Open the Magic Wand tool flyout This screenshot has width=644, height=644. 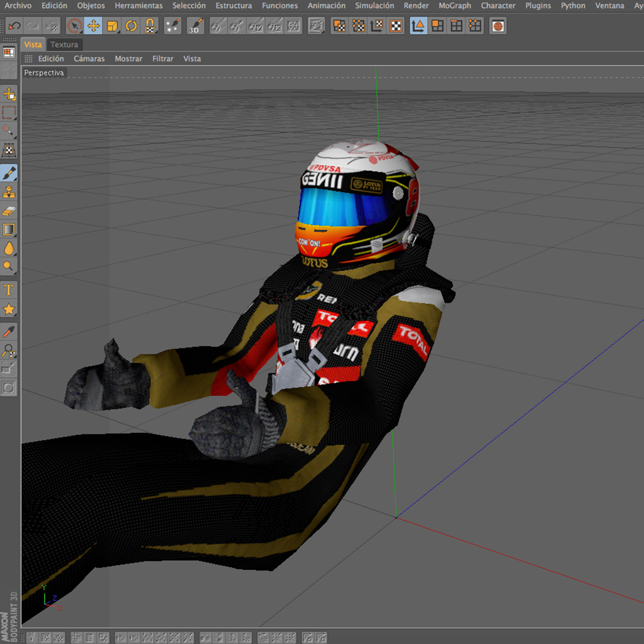[x=9, y=131]
